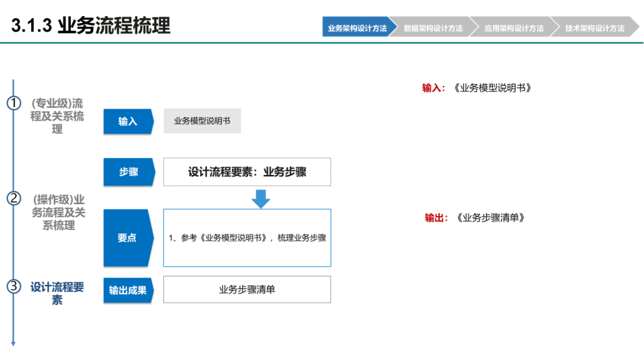Click the blue 输入 label shape
Screen dimensions: 644x363
click(128, 121)
